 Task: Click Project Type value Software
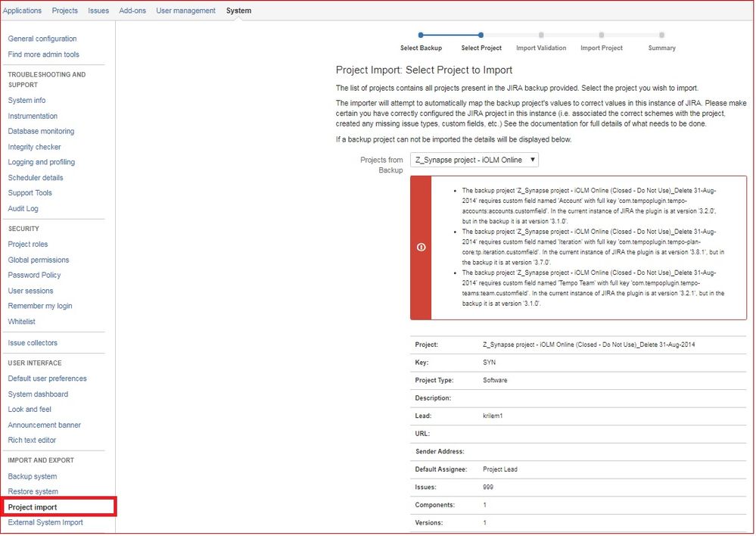click(x=495, y=380)
